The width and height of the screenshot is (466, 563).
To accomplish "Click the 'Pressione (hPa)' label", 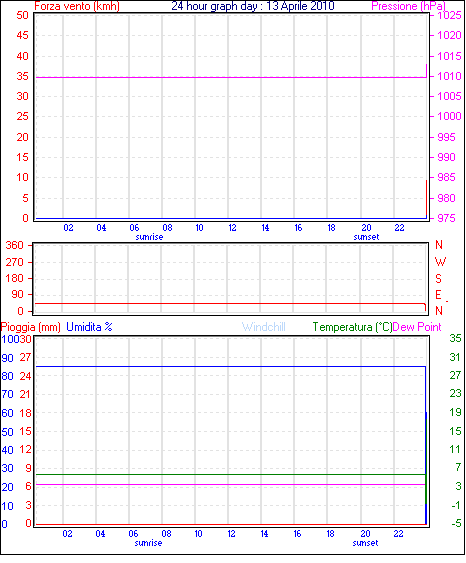I will pyautogui.click(x=409, y=6).
